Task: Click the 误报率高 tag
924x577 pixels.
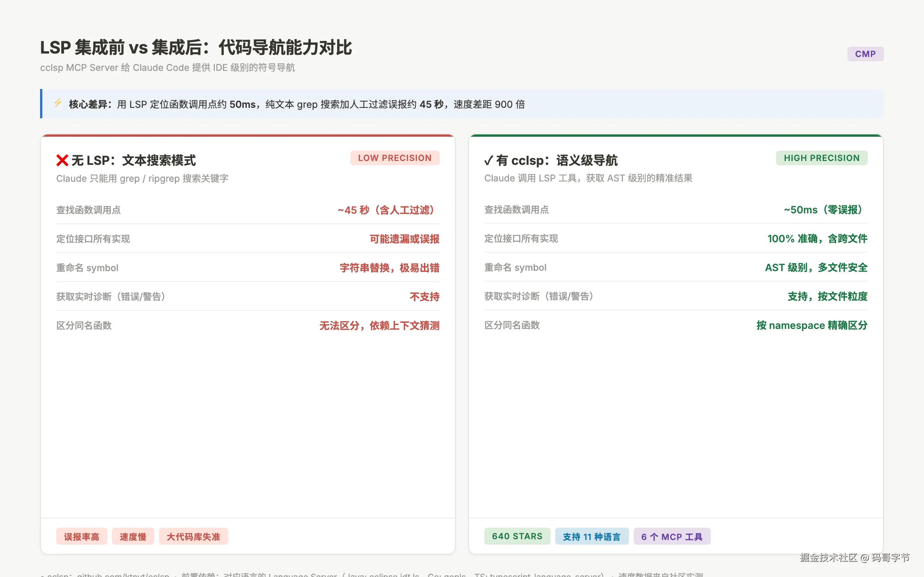Action: 82,537
